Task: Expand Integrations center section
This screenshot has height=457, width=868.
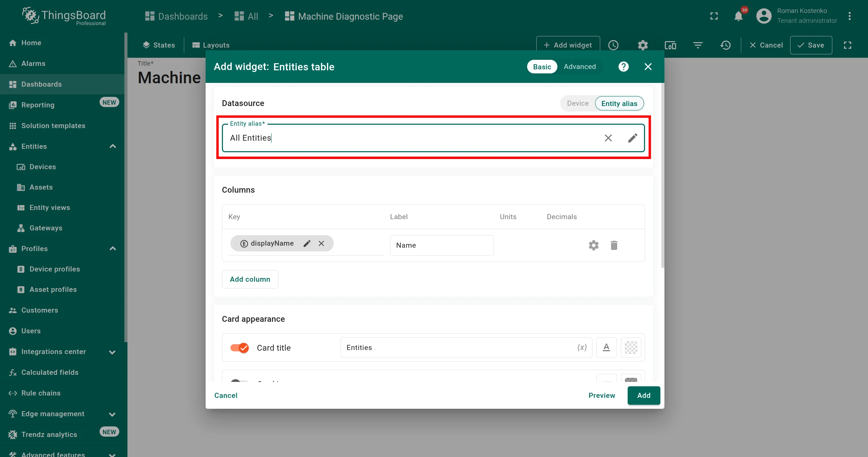Action: [112, 352]
